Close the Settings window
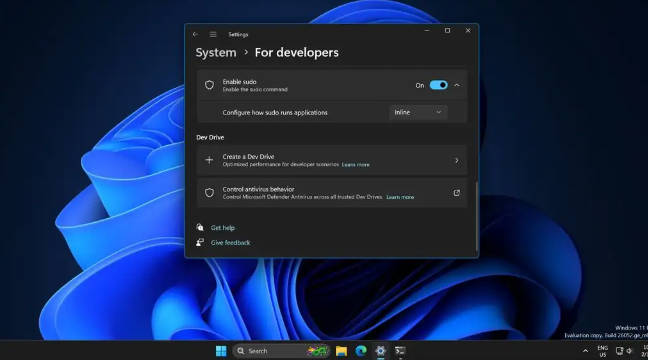 tap(468, 31)
